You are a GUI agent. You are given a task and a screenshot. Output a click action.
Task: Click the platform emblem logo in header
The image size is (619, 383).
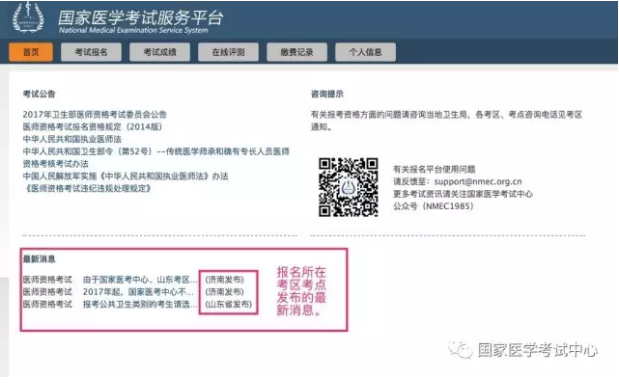coord(28,17)
